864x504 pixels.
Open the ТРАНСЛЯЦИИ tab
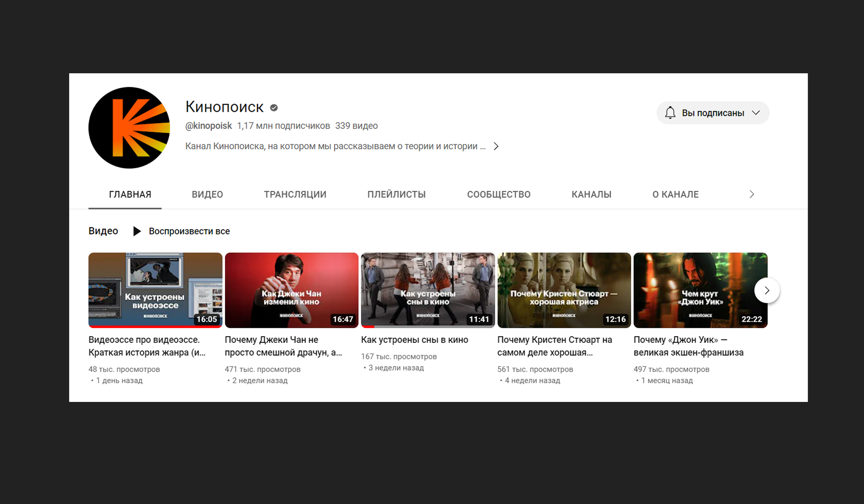click(295, 194)
